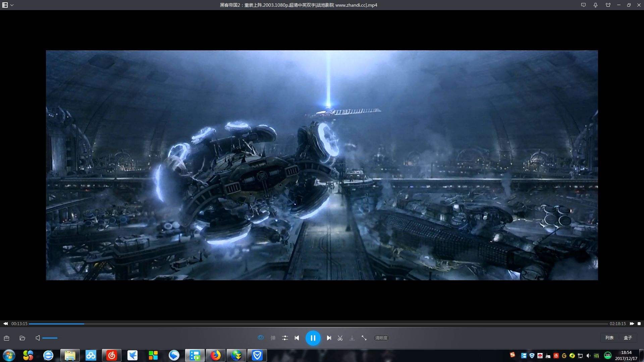644x362 pixels.
Task: Open the four-color tiles taskbar icon
Action: pyautogui.click(x=153, y=355)
